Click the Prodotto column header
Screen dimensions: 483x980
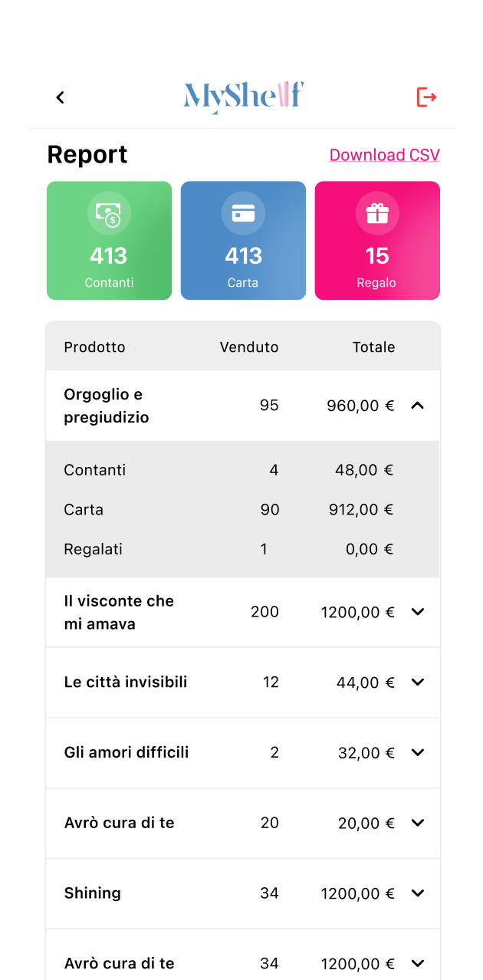tap(94, 347)
